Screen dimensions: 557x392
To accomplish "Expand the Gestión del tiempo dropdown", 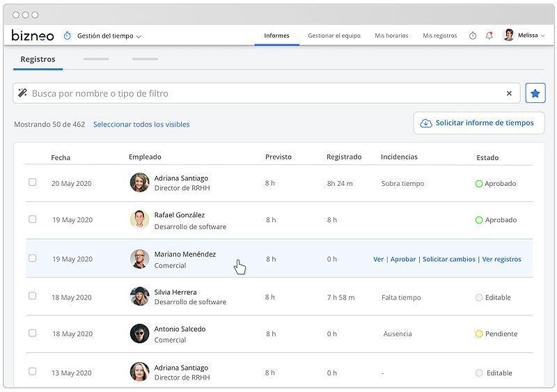I will pos(109,36).
